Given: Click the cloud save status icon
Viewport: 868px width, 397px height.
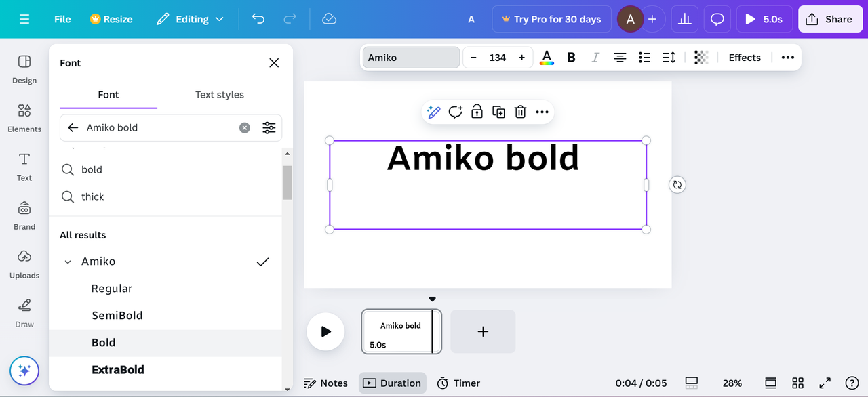Looking at the screenshot, I should (329, 19).
